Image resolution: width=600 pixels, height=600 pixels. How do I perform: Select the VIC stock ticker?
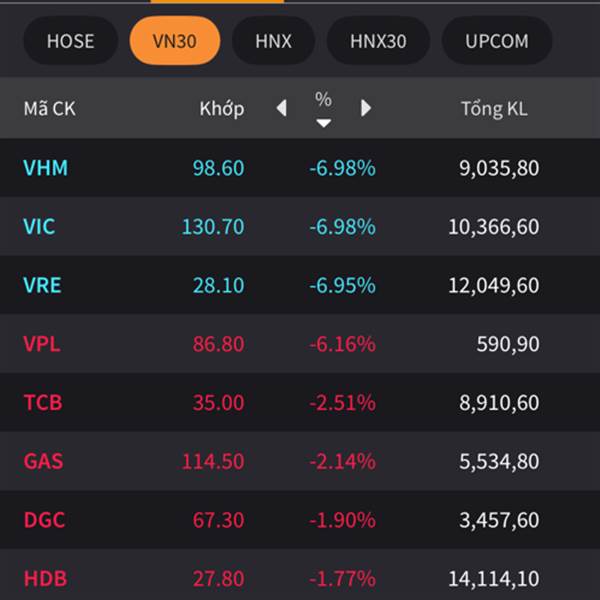click(x=40, y=227)
